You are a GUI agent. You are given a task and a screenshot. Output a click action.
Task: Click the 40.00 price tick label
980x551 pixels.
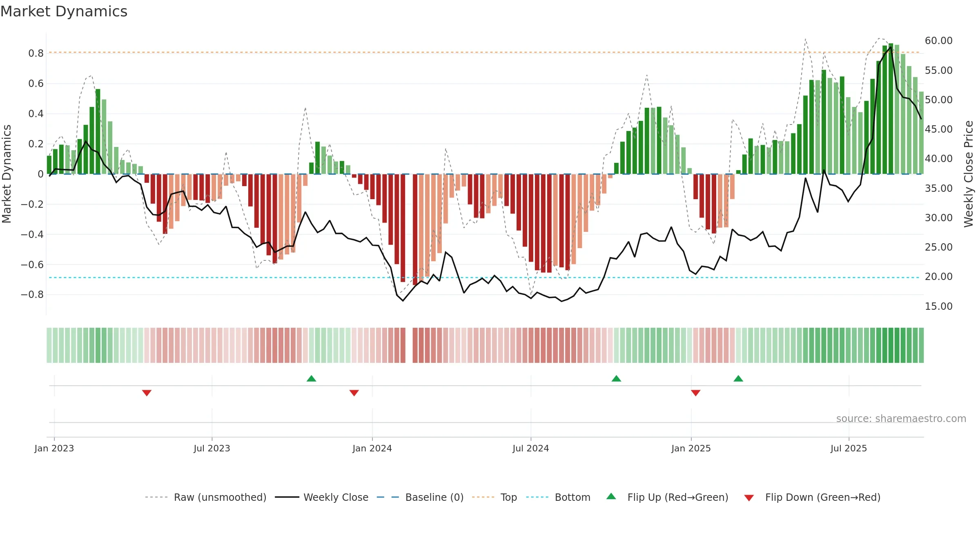(939, 159)
